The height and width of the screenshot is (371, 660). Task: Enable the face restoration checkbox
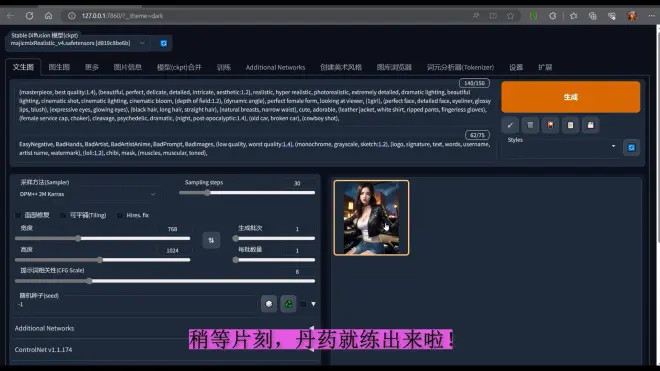click(x=18, y=216)
